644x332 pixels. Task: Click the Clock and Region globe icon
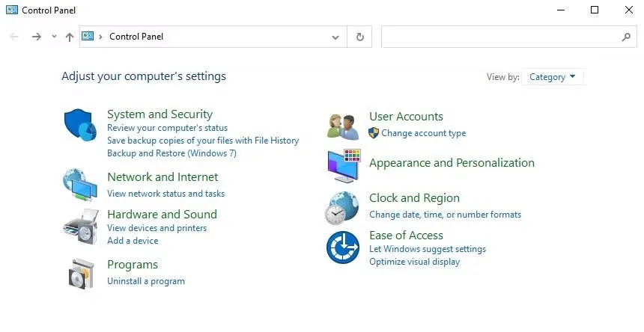coord(343,207)
